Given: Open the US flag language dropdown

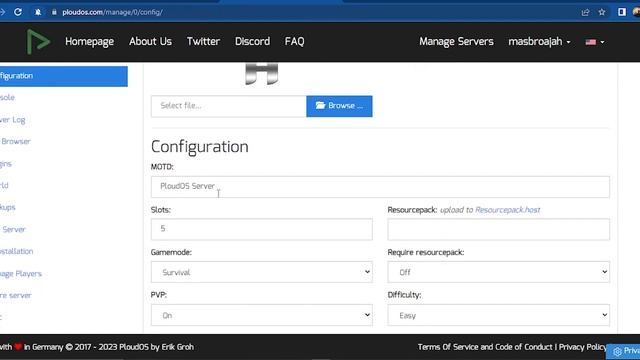Looking at the screenshot, I should [x=595, y=42].
